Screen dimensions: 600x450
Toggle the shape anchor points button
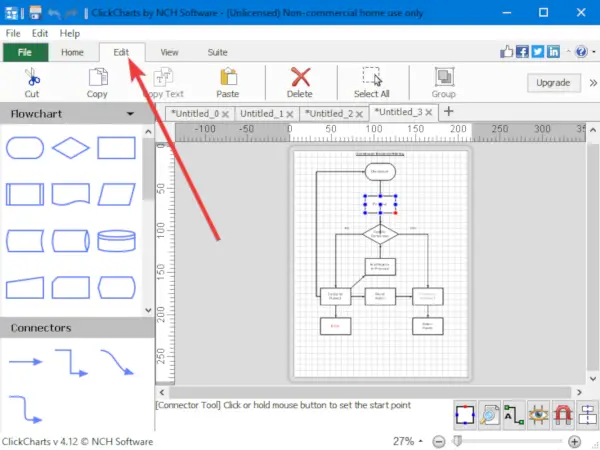465,414
